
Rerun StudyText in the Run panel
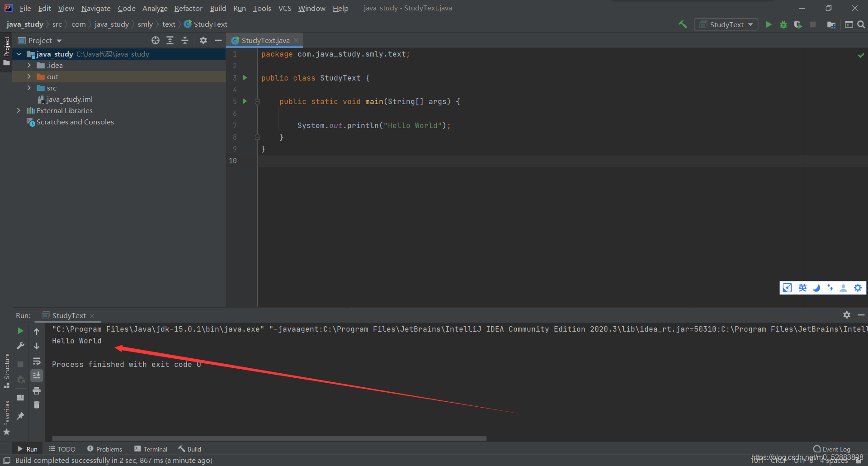pos(20,331)
